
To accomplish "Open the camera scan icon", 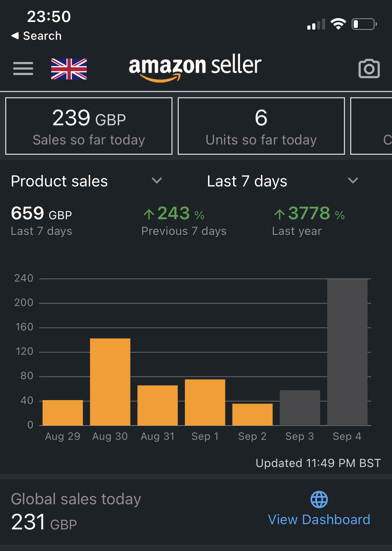I will [369, 69].
